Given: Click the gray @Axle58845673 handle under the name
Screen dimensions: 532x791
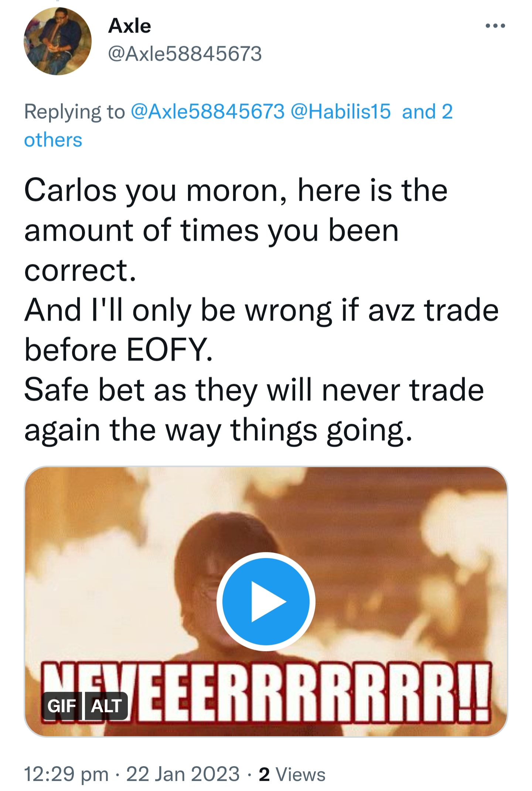Looking at the screenshot, I should click(185, 54).
